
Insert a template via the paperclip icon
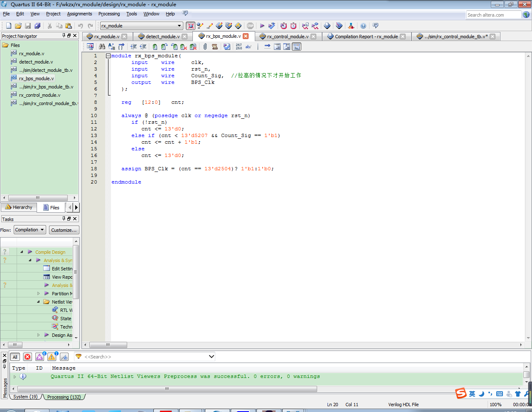pyautogui.click(x=205, y=46)
